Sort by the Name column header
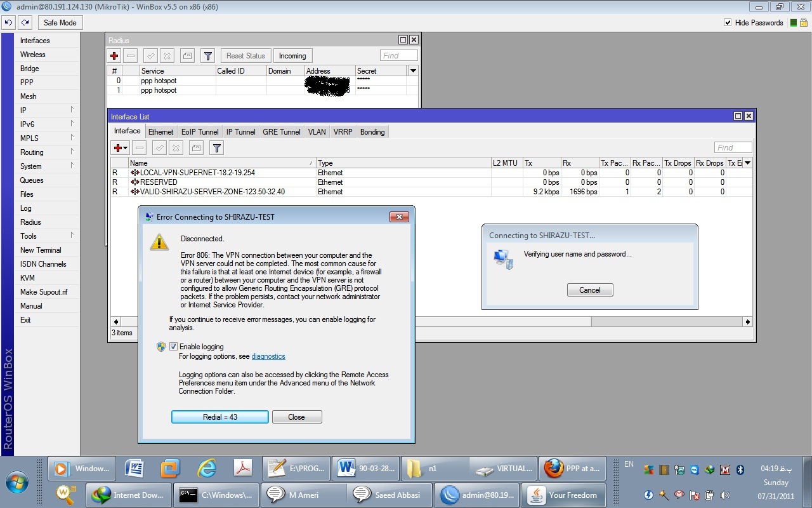The height and width of the screenshot is (508, 812). tap(221, 163)
